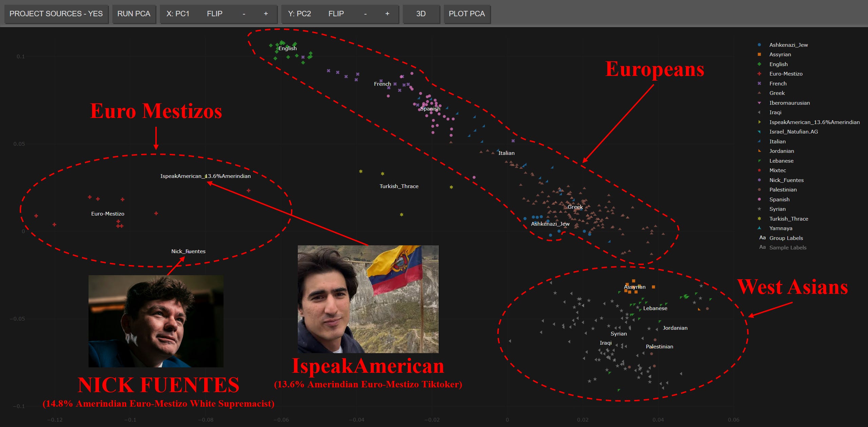Click the Lebanese label on plot
This screenshot has height=427, width=868.
point(655,308)
